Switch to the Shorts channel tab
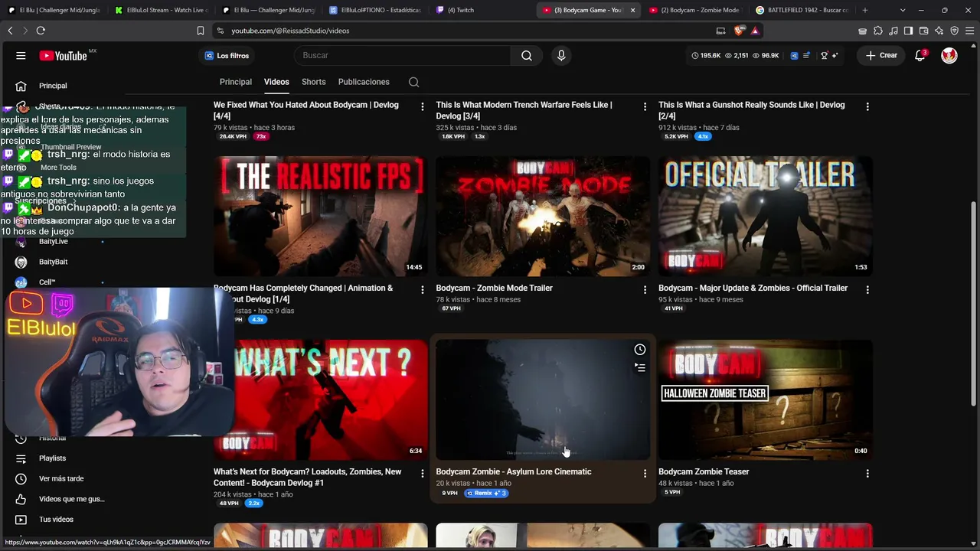 click(x=314, y=82)
